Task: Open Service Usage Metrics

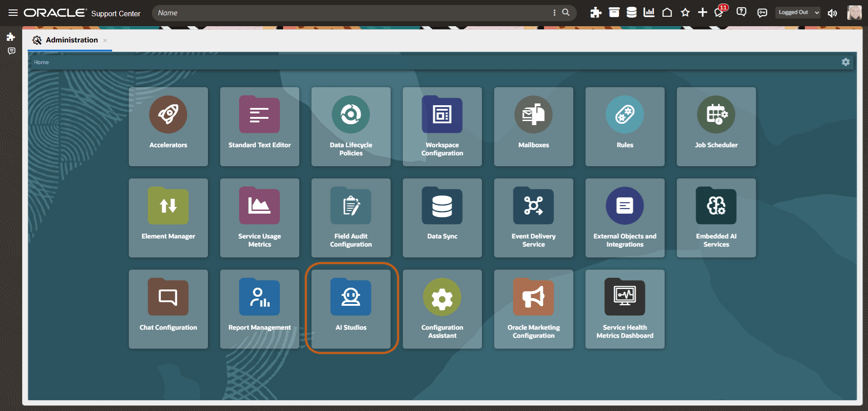Action: [x=259, y=218]
